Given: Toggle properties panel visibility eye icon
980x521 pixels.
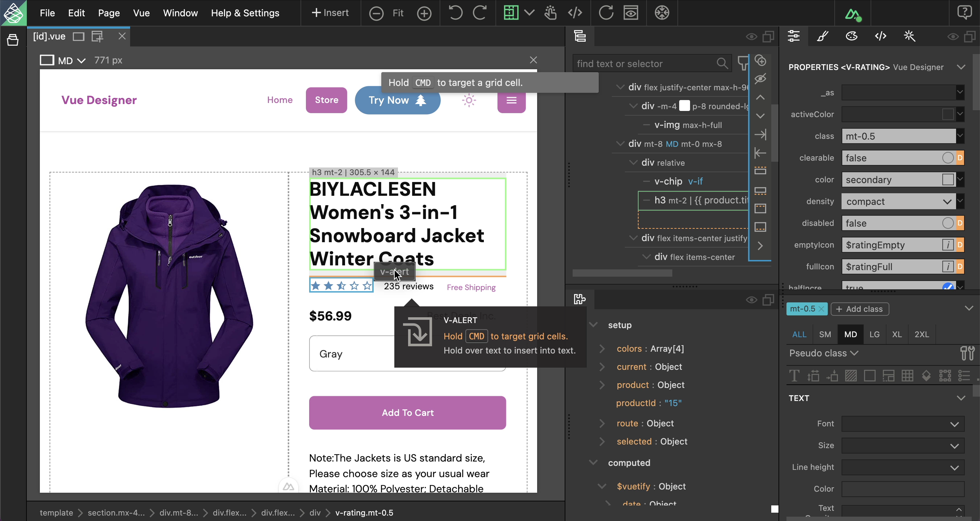Looking at the screenshot, I should point(952,37).
